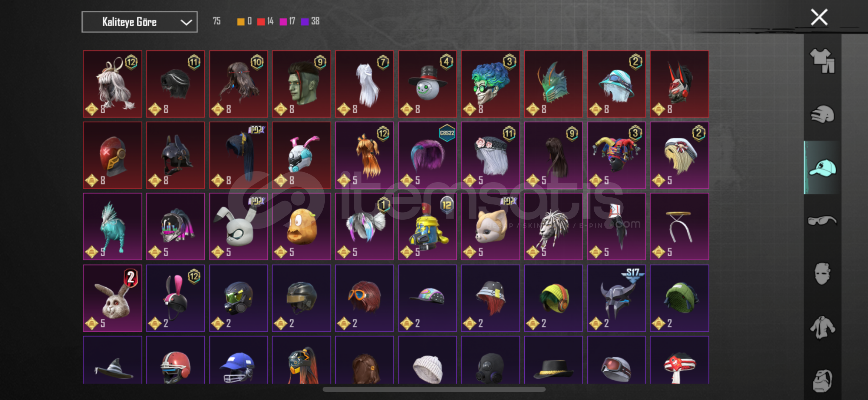Choose the CBS22 purple hair item
Screen dimensions: 868x400
click(x=428, y=155)
